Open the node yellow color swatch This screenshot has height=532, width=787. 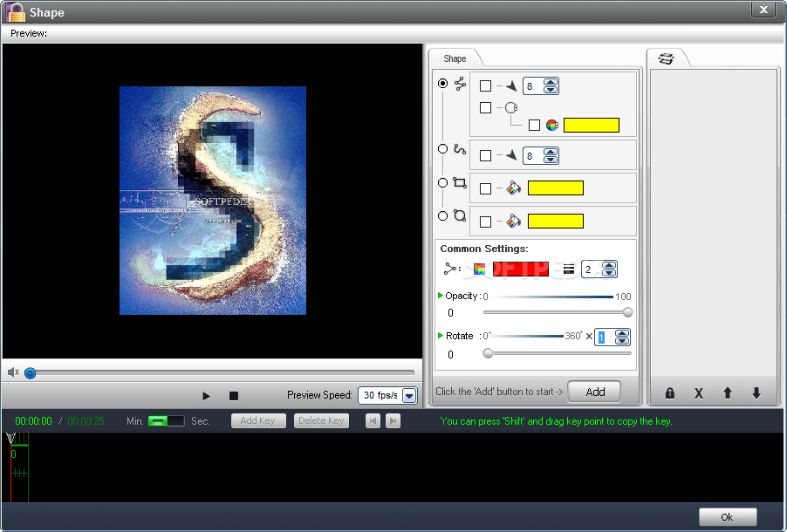pyautogui.click(x=592, y=125)
